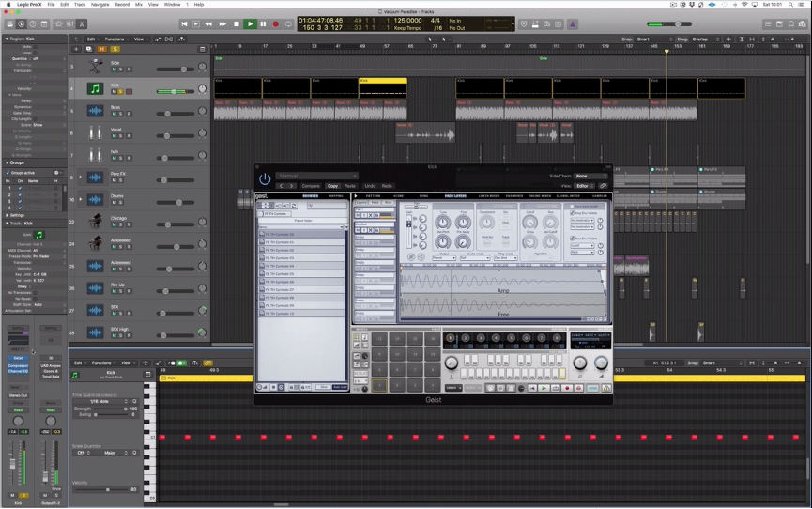The image size is (812, 509).
Task: Open the Logic Pro X application menu
Action: (29, 4)
